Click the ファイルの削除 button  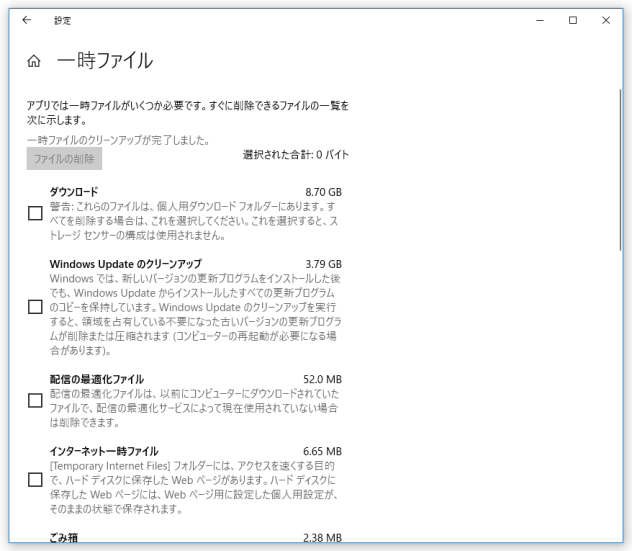pyautogui.click(x=64, y=159)
